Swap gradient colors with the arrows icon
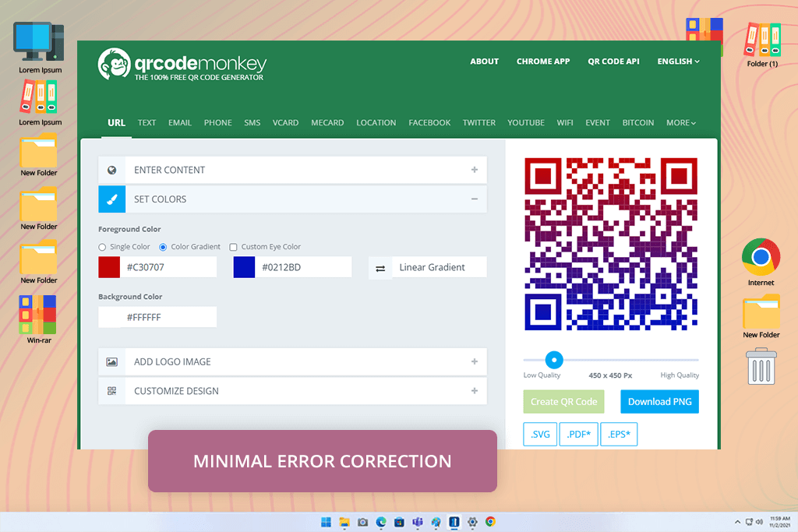 coord(380,268)
